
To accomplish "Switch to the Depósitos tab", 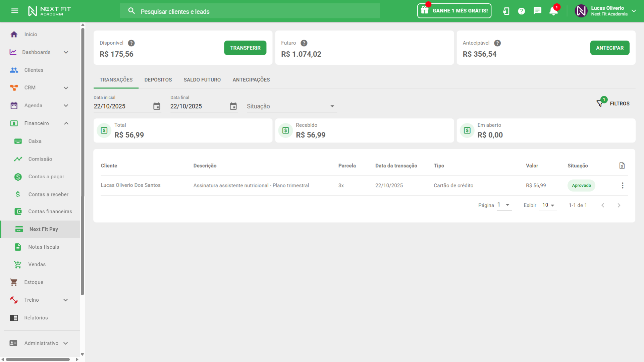I will (x=158, y=80).
